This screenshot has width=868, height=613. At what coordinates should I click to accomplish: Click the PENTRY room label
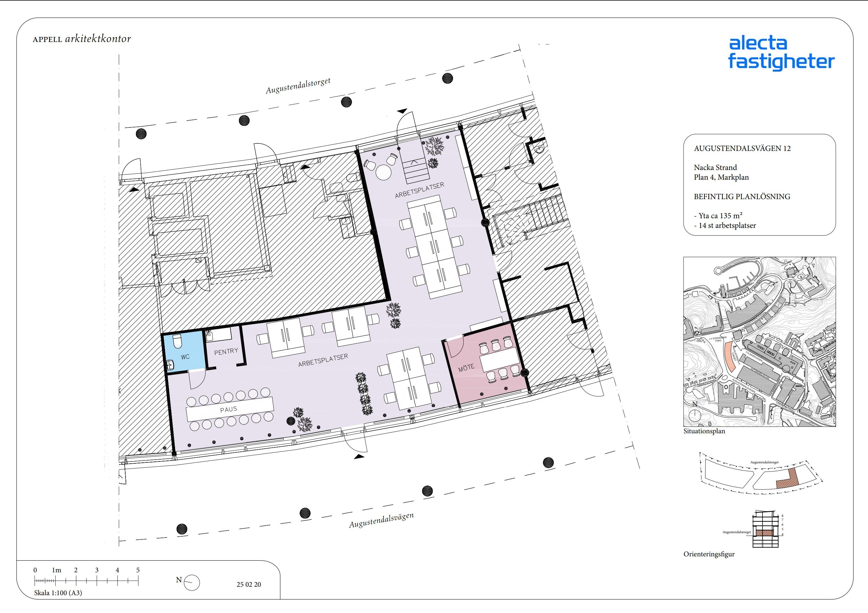coord(226,352)
